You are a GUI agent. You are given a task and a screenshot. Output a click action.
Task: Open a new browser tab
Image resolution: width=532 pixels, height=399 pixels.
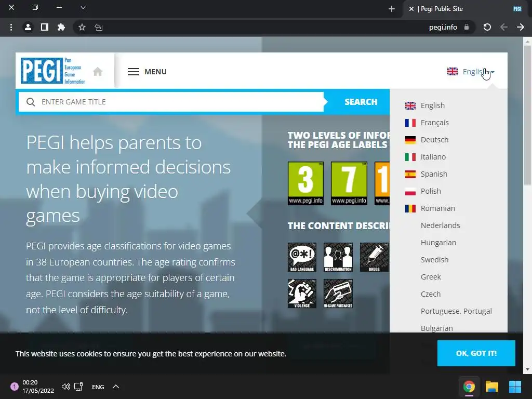tap(392, 9)
